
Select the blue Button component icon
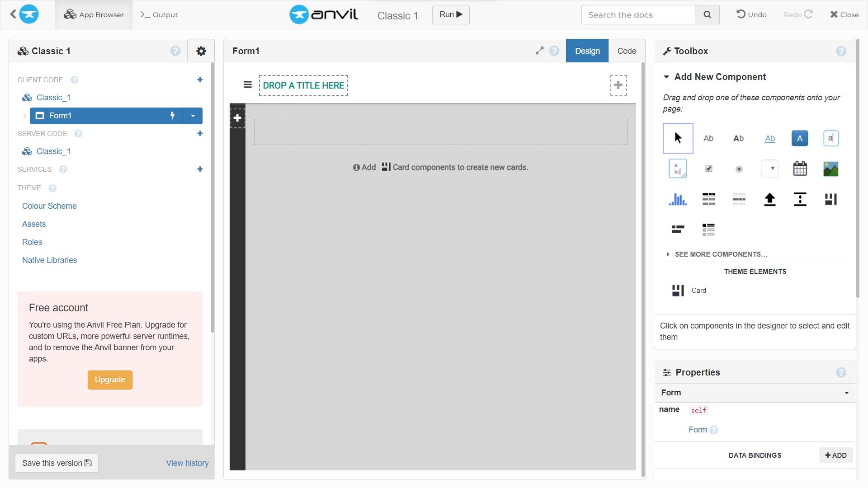coord(800,138)
